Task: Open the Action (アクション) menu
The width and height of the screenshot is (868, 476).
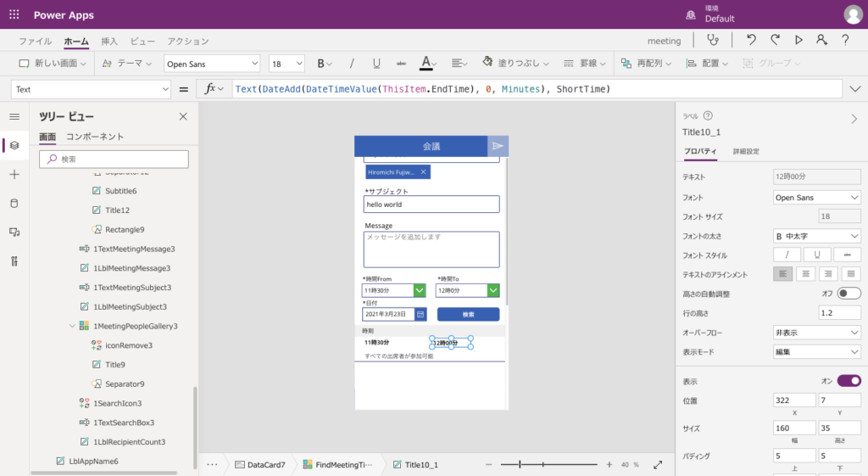Action: (x=188, y=41)
